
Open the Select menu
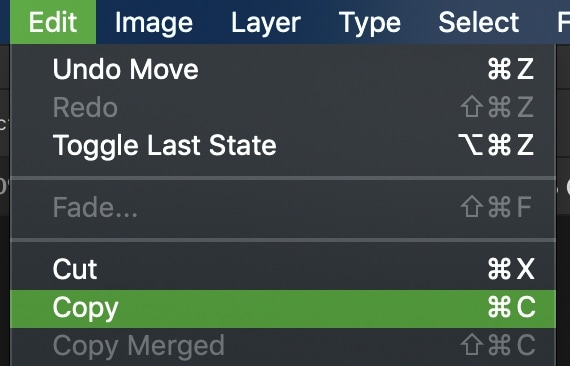tap(479, 23)
